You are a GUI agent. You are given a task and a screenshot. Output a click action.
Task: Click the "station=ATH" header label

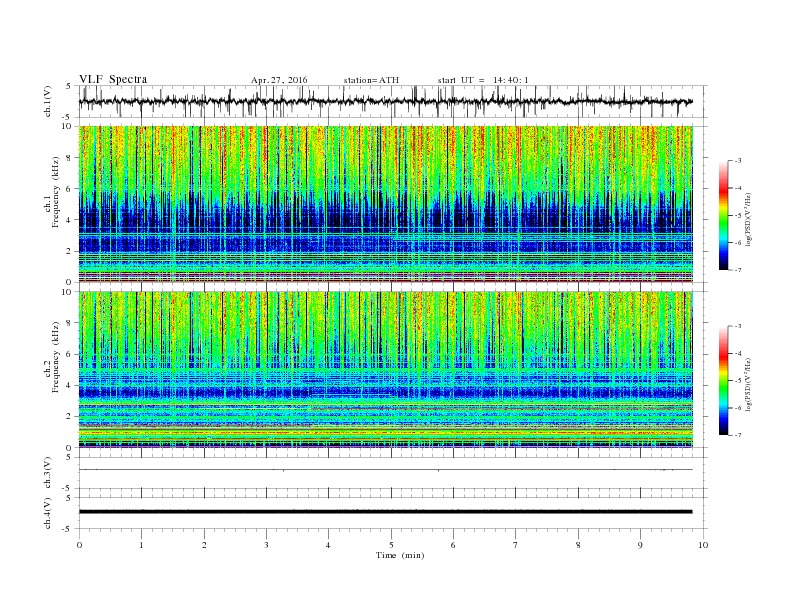[371, 80]
